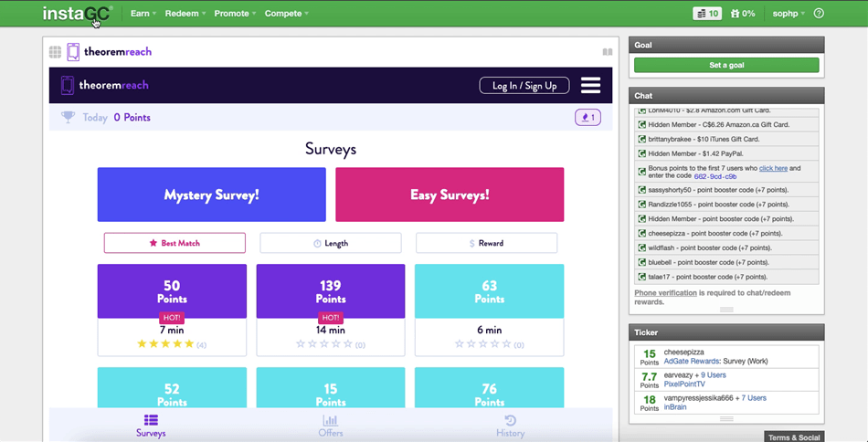
Task: Click the chat icon beside talae17 entry
Action: 642,277
